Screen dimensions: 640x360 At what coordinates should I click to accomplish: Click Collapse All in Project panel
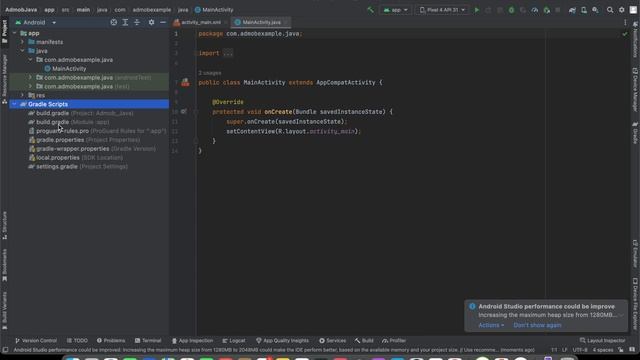[x=137, y=22]
